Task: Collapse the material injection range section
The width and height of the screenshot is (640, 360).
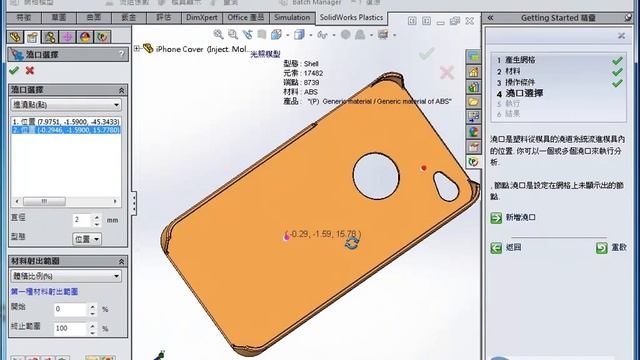Action: tap(121, 262)
